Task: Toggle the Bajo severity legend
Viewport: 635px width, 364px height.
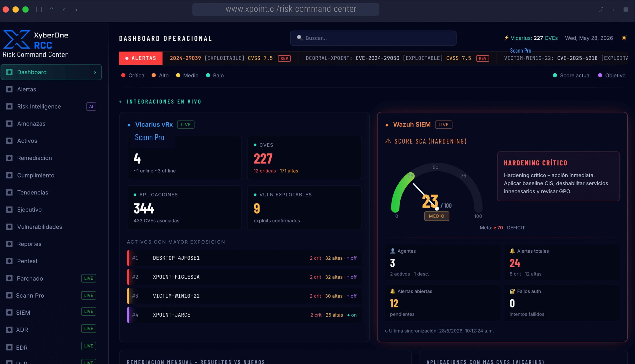Action: click(215, 75)
